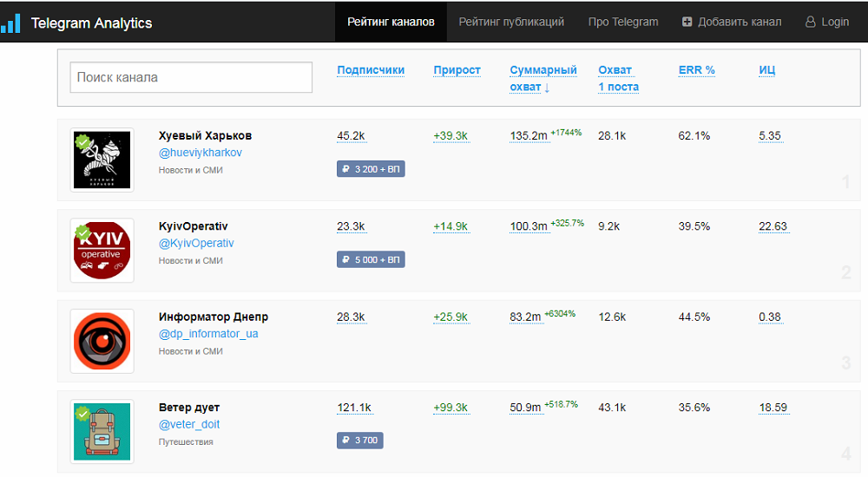
Task: Click the Информатор Днепр eye logo
Action: click(x=102, y=341)
